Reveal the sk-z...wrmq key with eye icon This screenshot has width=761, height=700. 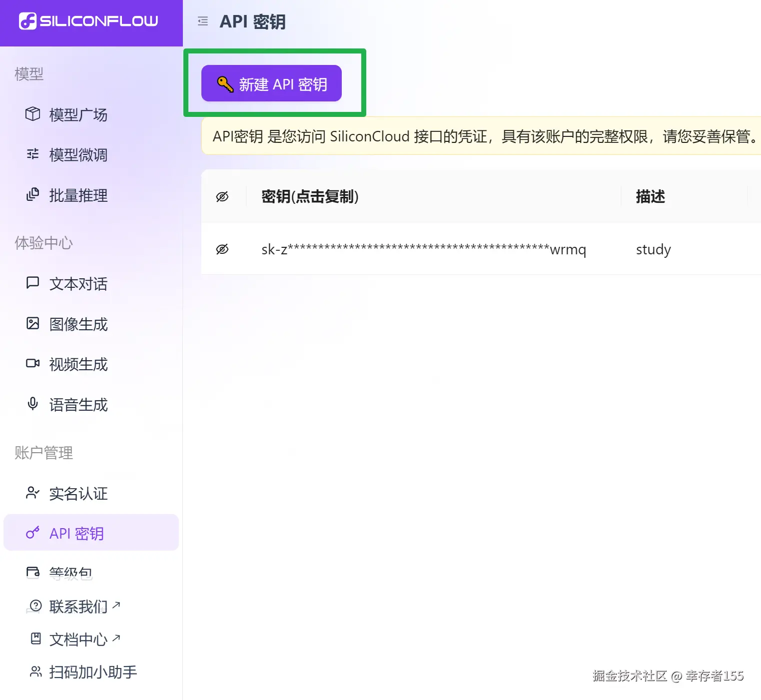222,249
